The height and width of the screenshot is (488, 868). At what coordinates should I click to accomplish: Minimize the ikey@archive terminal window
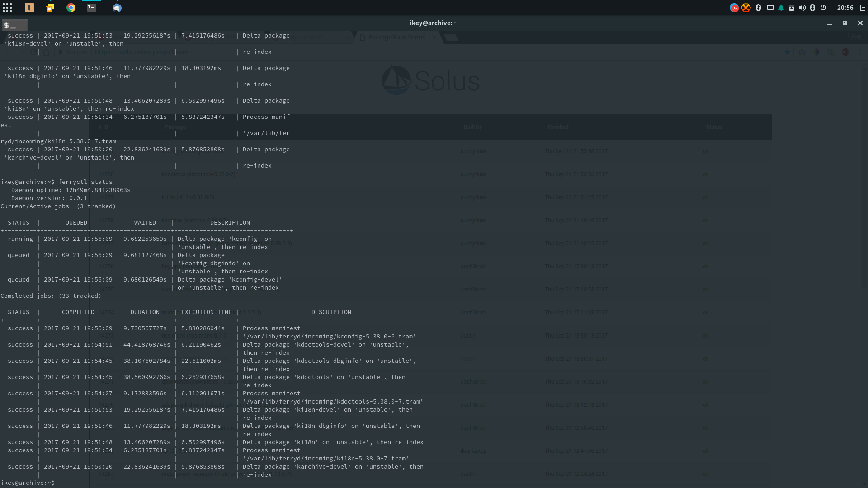pos(830,23)
